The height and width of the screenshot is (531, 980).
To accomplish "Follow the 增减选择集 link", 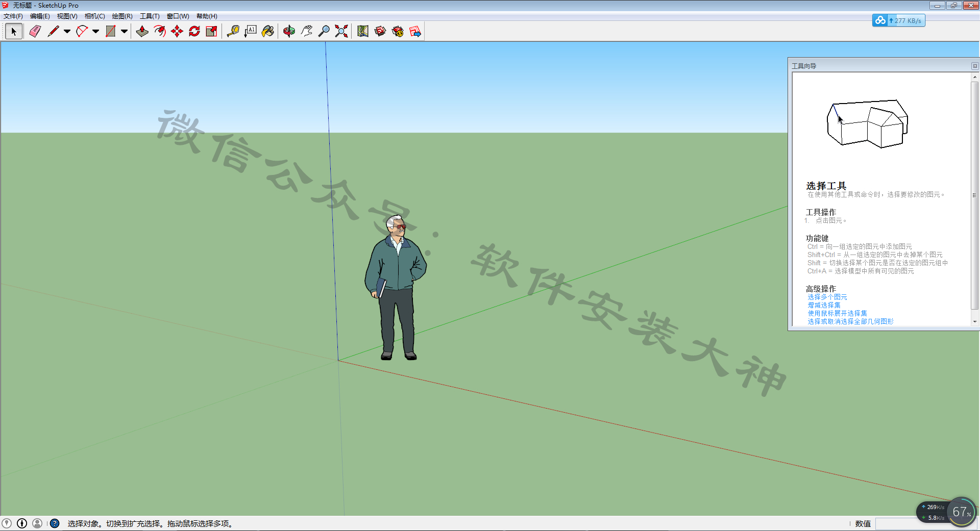I will click(x=824, y=305).
